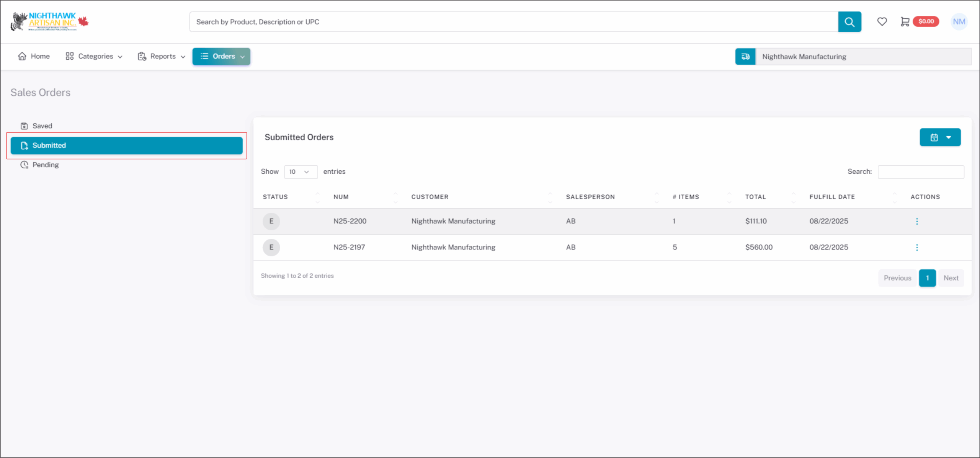Click the Next pagination button
Image resolution: width=980 pixels, height=458 pixels.
(x=951, y=278)
